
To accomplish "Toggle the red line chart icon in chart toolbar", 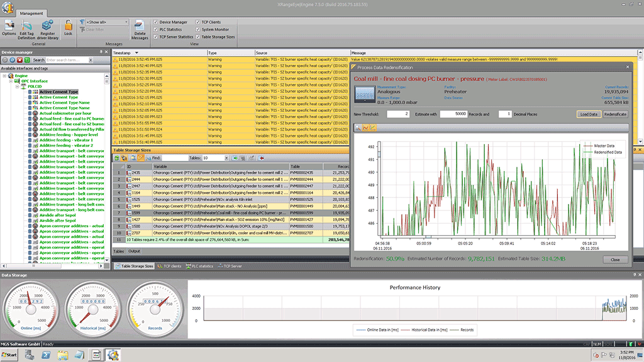I will [x=365, y=128].
